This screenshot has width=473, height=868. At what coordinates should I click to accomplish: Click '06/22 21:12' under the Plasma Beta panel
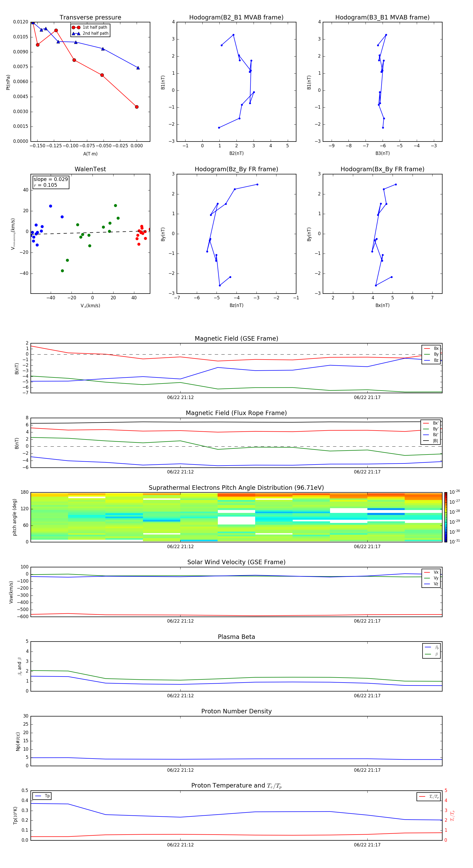(181, 696)
